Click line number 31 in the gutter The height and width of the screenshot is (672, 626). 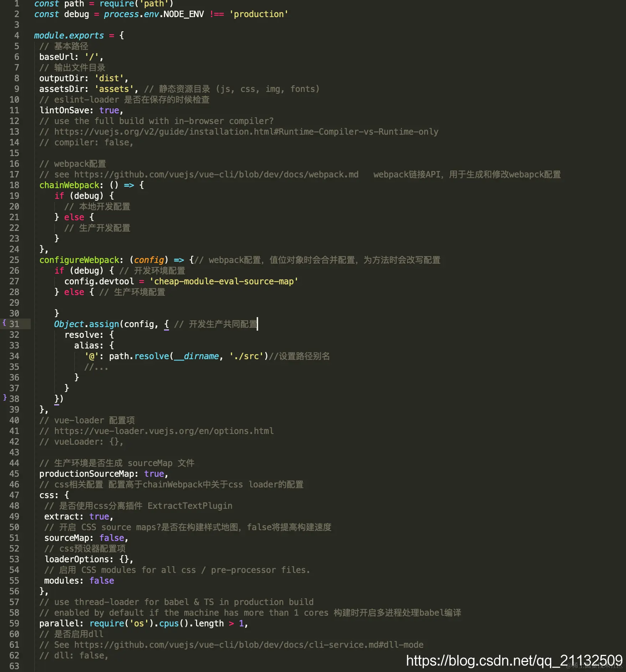click(14, 324)
